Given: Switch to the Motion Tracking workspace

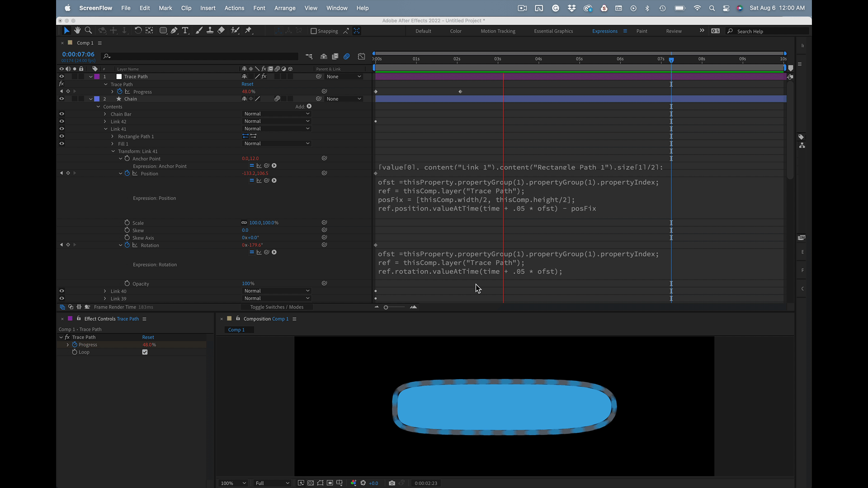Looking at the screenshot, I should [498, 31].
